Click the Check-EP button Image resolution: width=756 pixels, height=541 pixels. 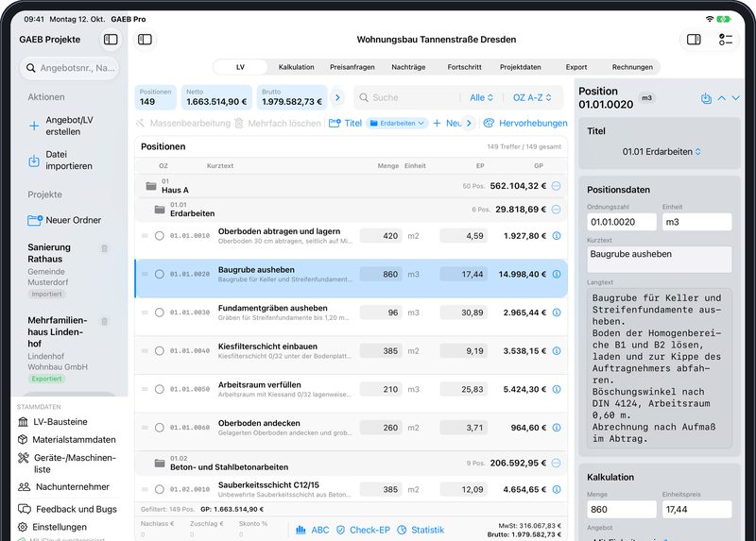pos(363,530)
